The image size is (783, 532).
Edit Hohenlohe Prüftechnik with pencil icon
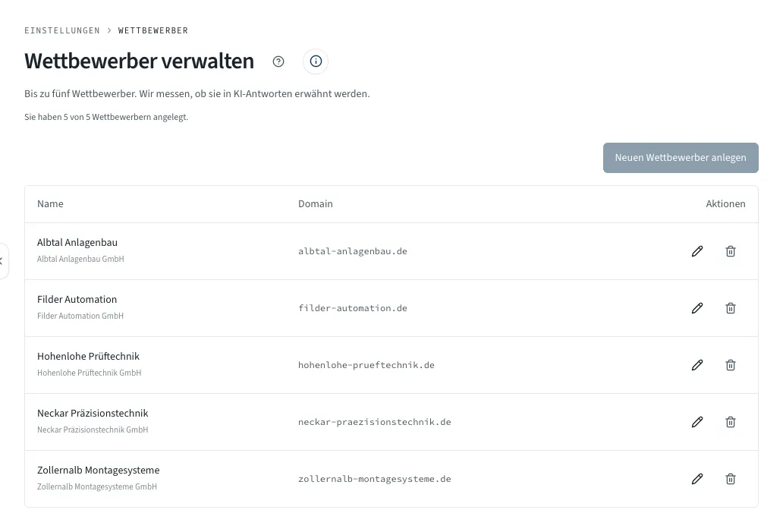697,365
